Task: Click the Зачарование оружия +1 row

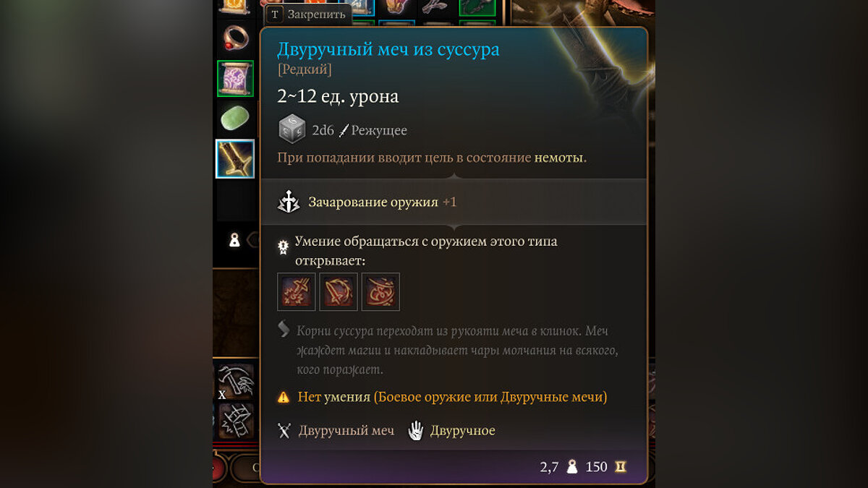Action: (x=454, y=202)
